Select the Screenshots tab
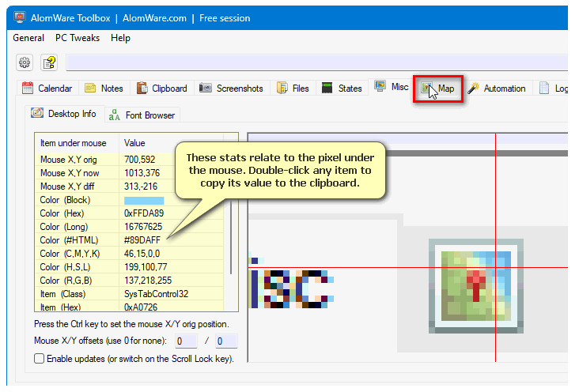The image size is (579, 392). pos(231,89)
